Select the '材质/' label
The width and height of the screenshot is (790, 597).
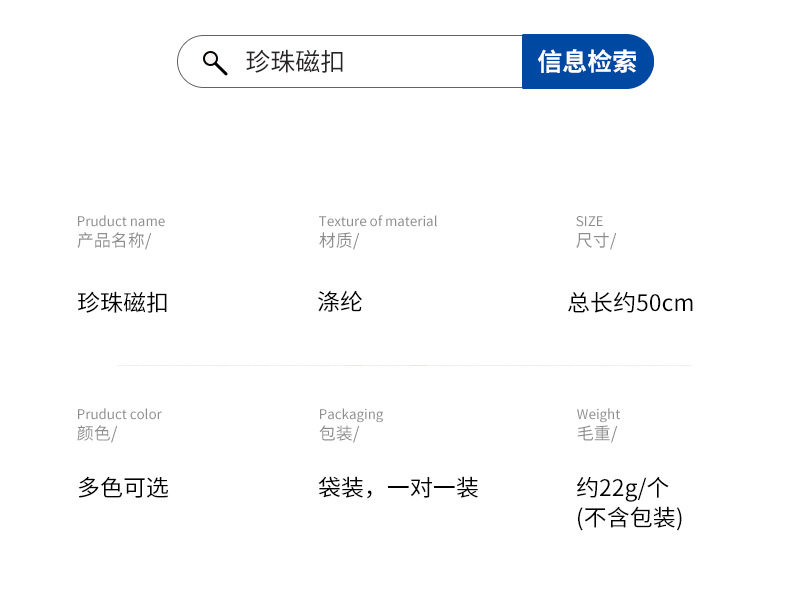[x=339, y=240]
